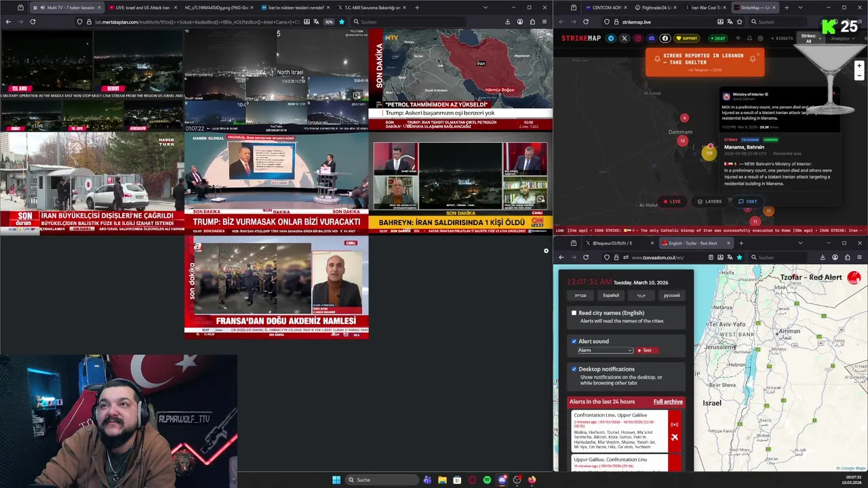Image resolution: width=868 pixels, height=488 pixels.
Task: Click the green 2947 online counter
Action: (x=717, y=39)
